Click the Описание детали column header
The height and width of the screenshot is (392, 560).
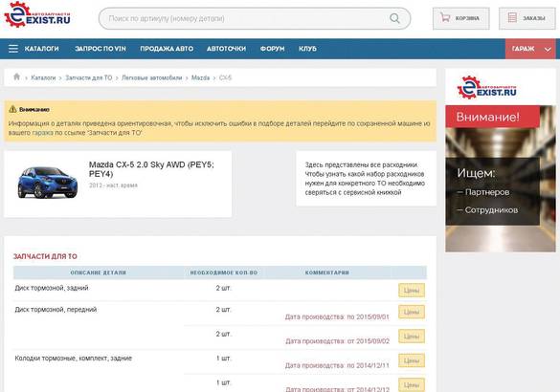click(x=99, y=272)
